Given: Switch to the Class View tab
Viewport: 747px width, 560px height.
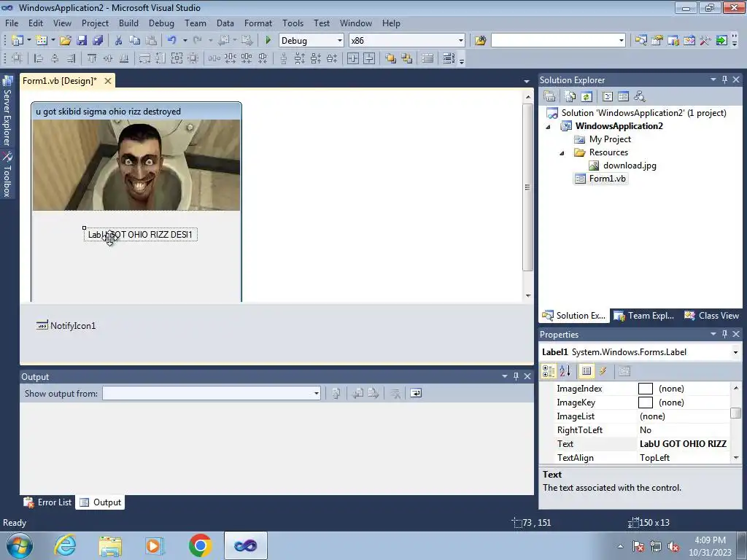Looking at the screenshot, I should pos(712,316).
